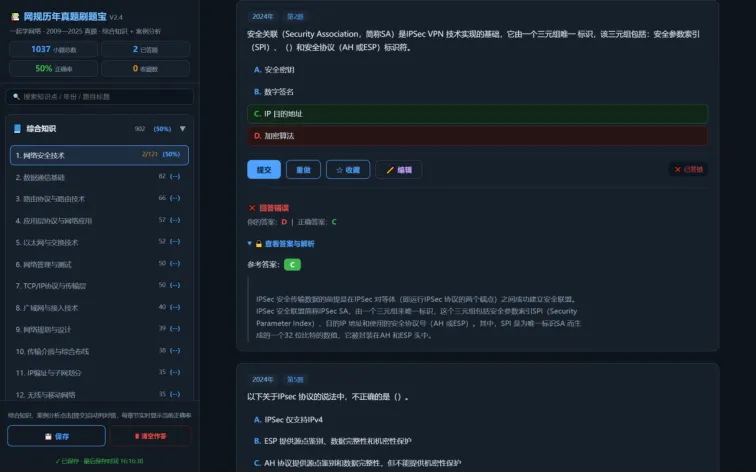Pick answer B. ESP 提供源点鉴别 option
Image resolution: width=756 pixels, height=473 pixels.
coord(477,441)
